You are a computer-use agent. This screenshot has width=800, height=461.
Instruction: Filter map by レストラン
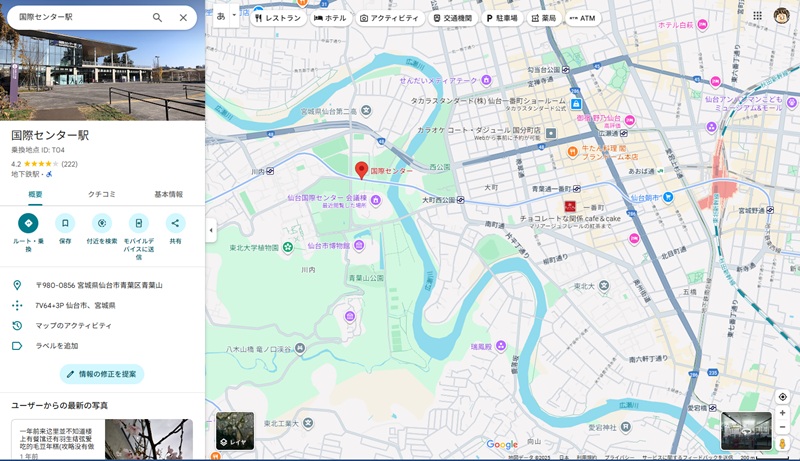click(278, 18)
